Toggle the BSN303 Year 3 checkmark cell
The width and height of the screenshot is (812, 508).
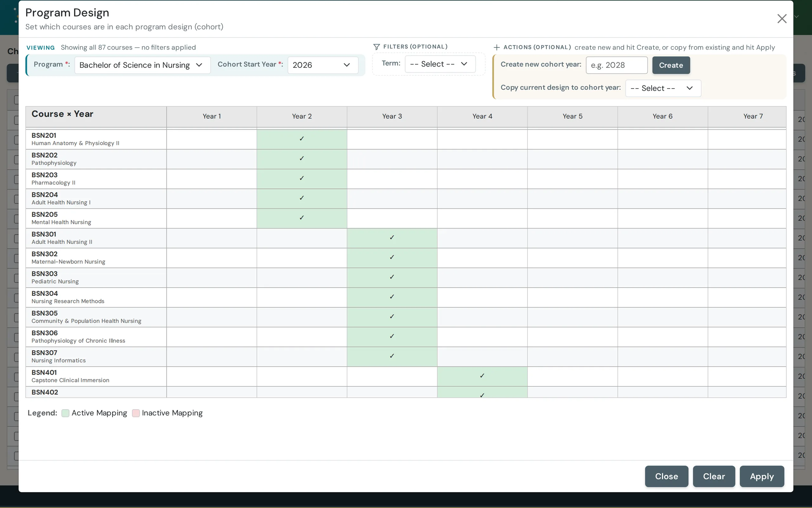[x=392, y=277]
